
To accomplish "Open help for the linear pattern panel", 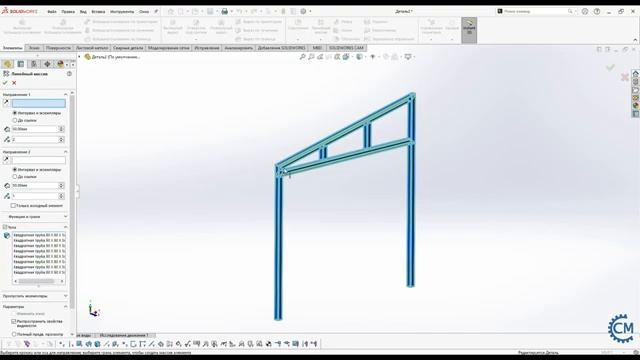I will [69, 74].
